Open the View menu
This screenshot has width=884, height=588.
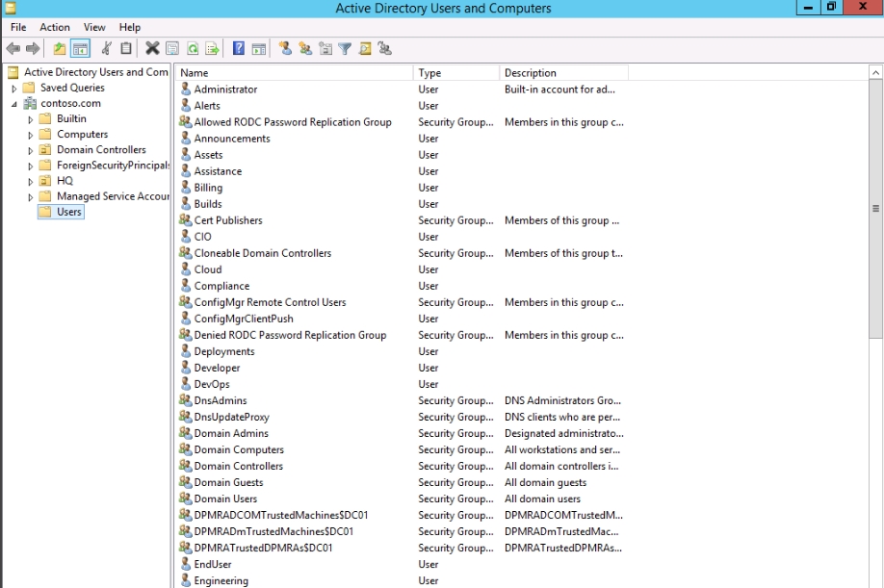click(94, 27)
